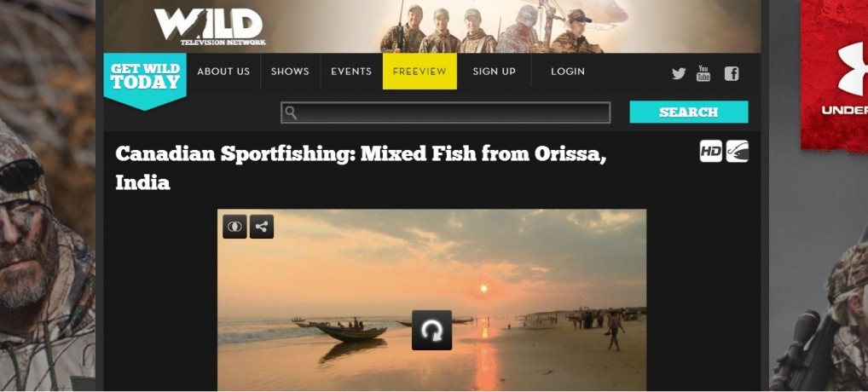Screen dimensions: 868x392
Task: Select the yellow Freeview tab
Action: tap(420, 72)
